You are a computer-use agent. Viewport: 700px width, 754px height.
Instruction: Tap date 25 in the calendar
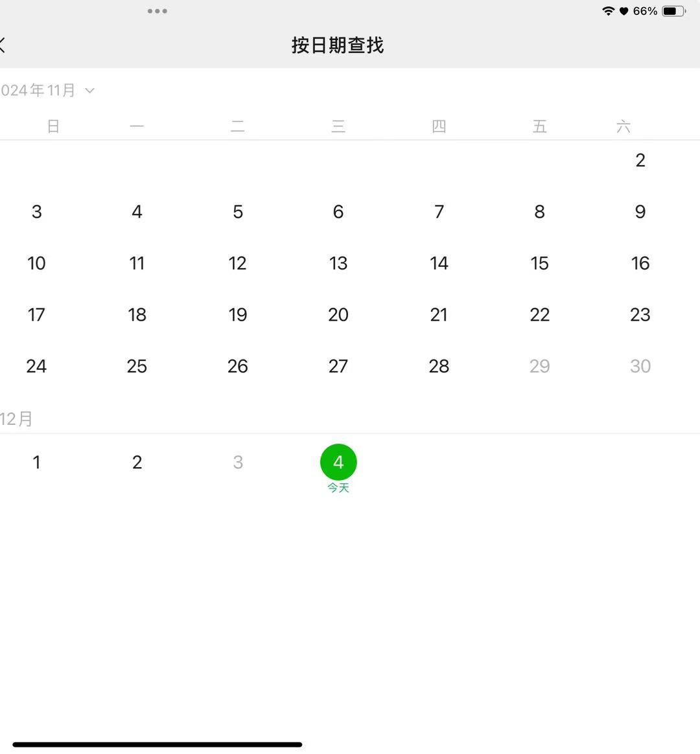click(137, 366)
